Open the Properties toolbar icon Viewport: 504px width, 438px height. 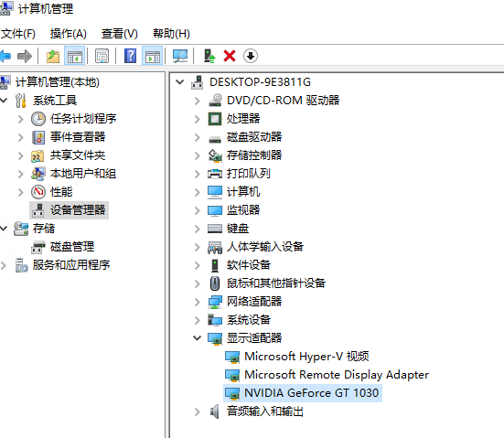[102, 57]
